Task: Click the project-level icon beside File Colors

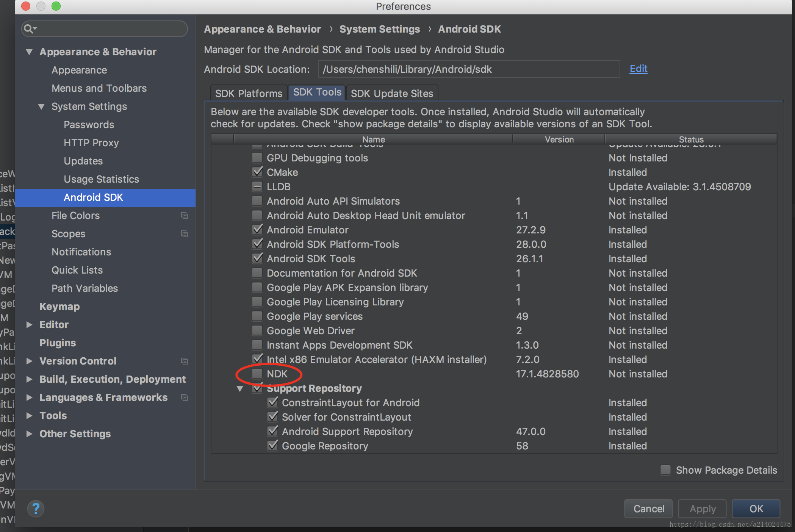Action: click(185, 216)
